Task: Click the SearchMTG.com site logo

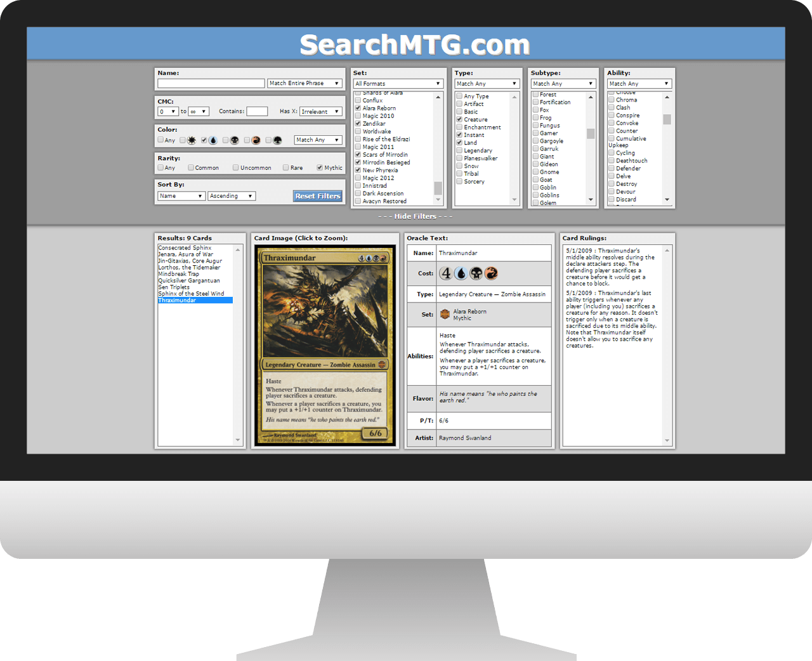Action: pos(415,44)
